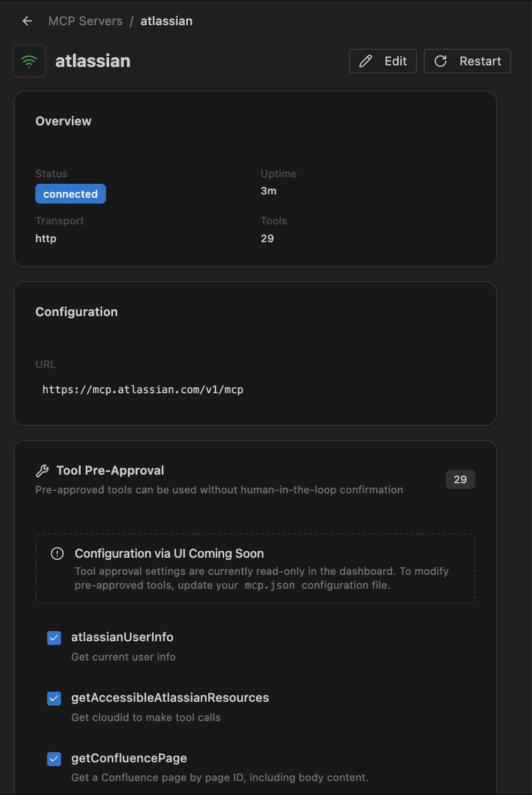The image size is (532, 795).
Task: Click the green connectivity icon beside atlassian
Action: [29, 61]
